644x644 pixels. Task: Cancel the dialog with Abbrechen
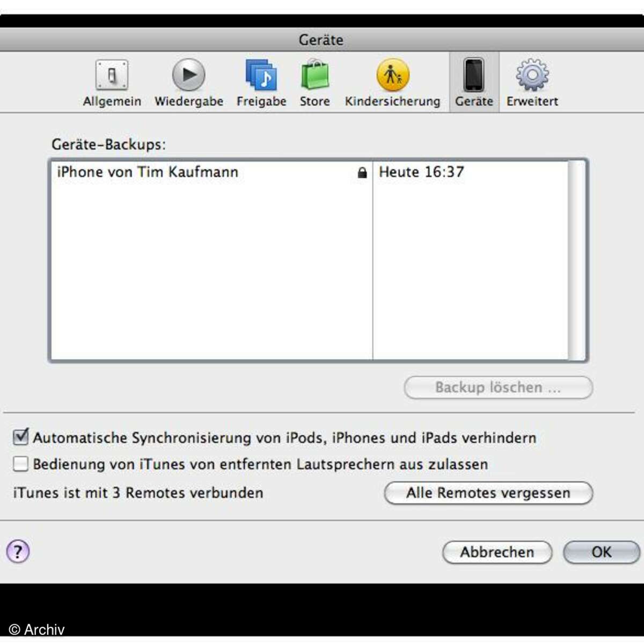(497, 552)
